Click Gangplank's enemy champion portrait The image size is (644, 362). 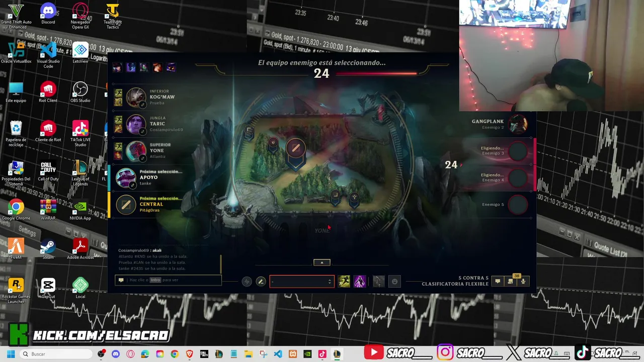click(x=518, y=124)
